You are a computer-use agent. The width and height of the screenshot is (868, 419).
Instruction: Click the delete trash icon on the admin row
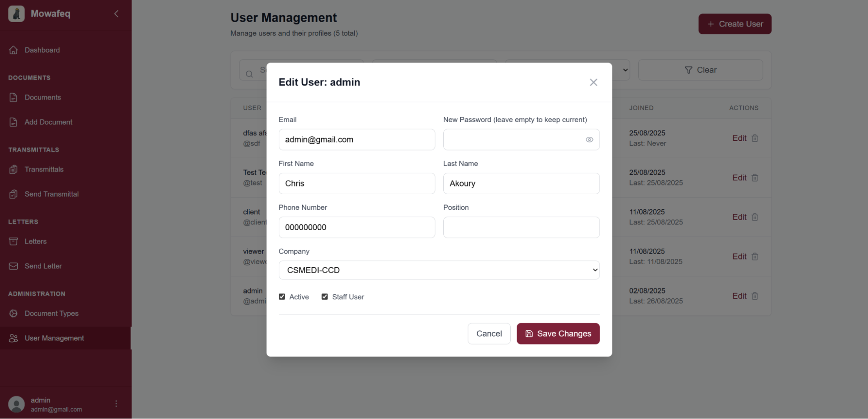pos(755,296)
